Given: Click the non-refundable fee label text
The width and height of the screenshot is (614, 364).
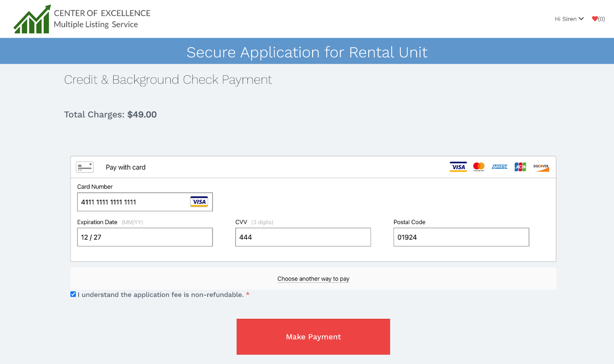Looking at the screenshot, I should 160,295.
